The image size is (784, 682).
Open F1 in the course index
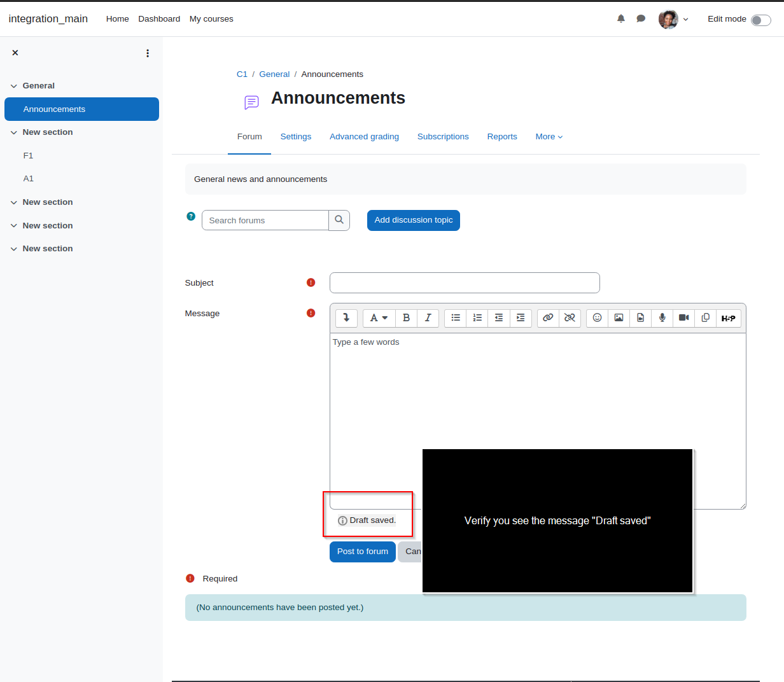[x=28, y=156]
